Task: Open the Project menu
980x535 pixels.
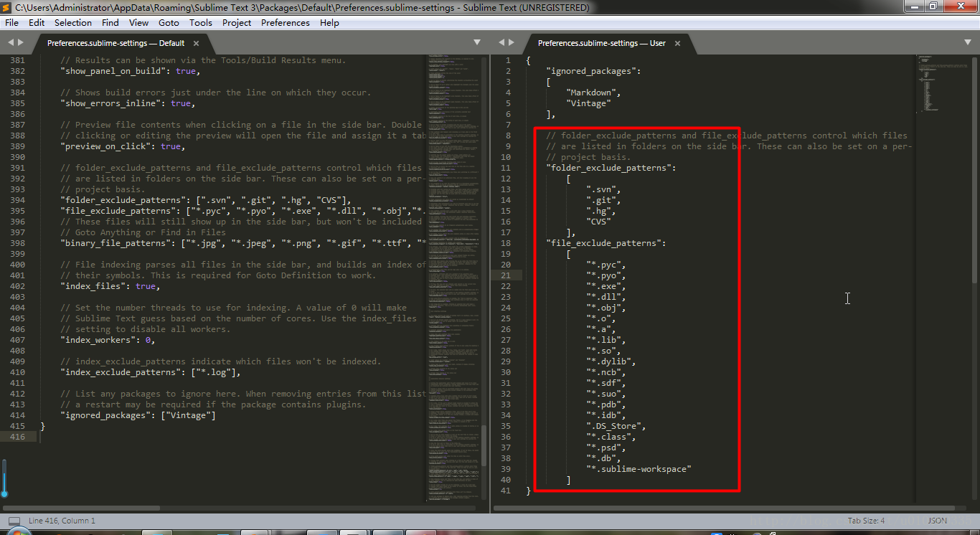Action: click(237, 22)
